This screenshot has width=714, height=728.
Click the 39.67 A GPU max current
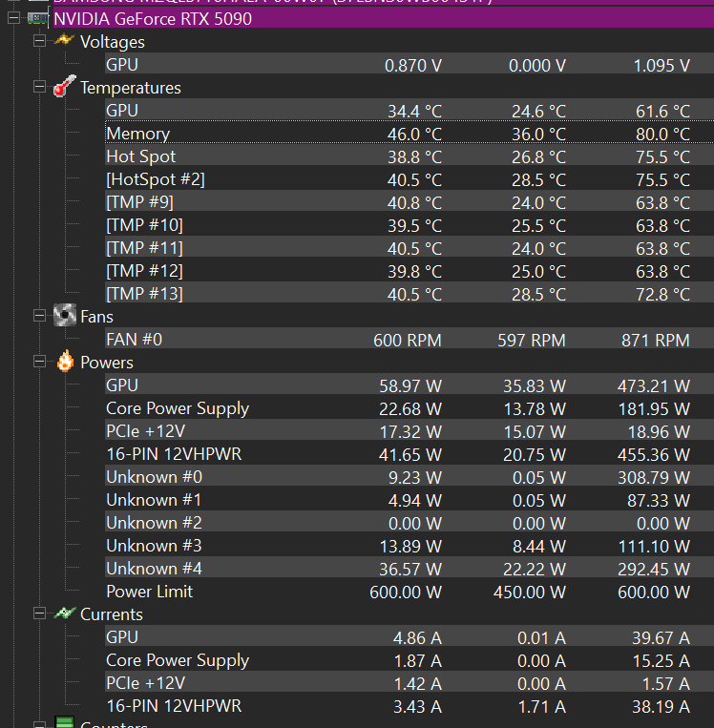pos(661,638)
